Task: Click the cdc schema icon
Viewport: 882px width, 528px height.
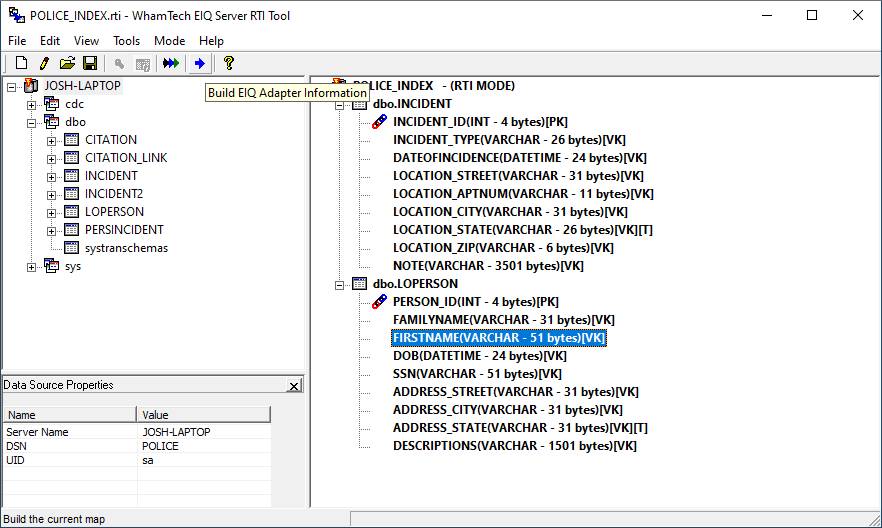Action: pos(52,103)
